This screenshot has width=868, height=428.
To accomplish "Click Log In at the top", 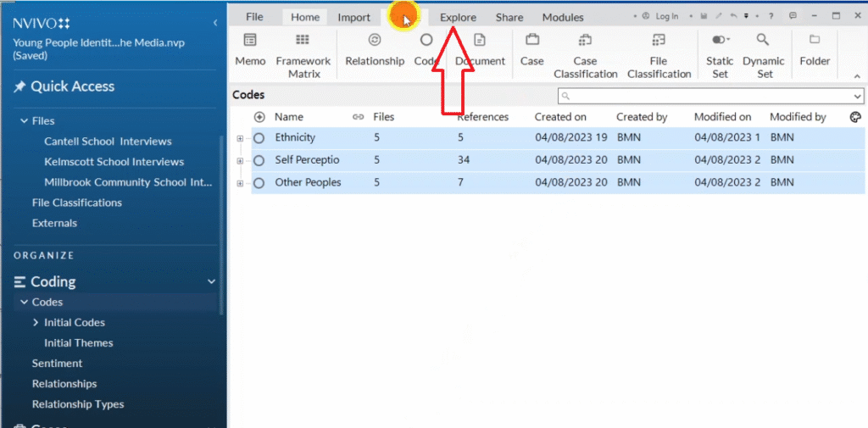I will coord(666,16).
